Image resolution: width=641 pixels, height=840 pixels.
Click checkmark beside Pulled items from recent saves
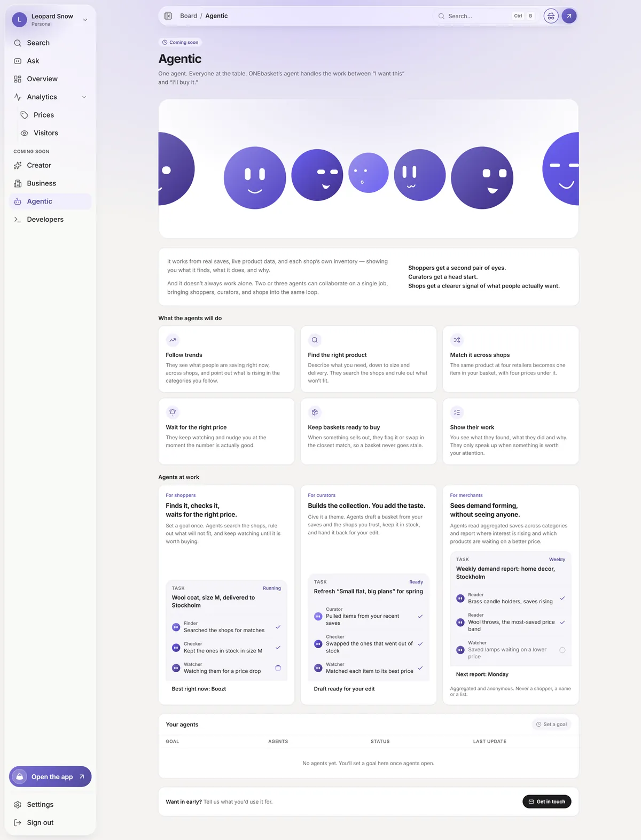click(x=420, y=617)
